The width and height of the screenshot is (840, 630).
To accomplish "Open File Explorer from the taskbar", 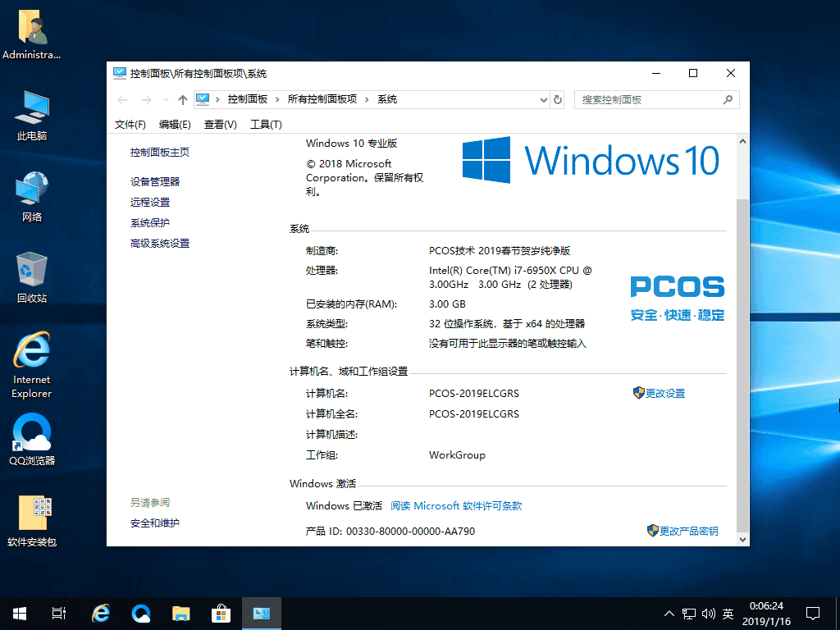I will click(x=181, y=614).
